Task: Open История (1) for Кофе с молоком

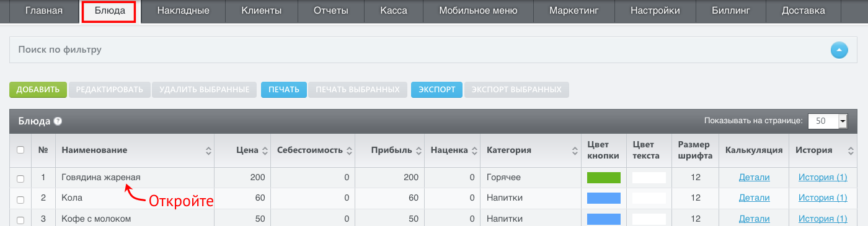Action: tap(823, 219)
